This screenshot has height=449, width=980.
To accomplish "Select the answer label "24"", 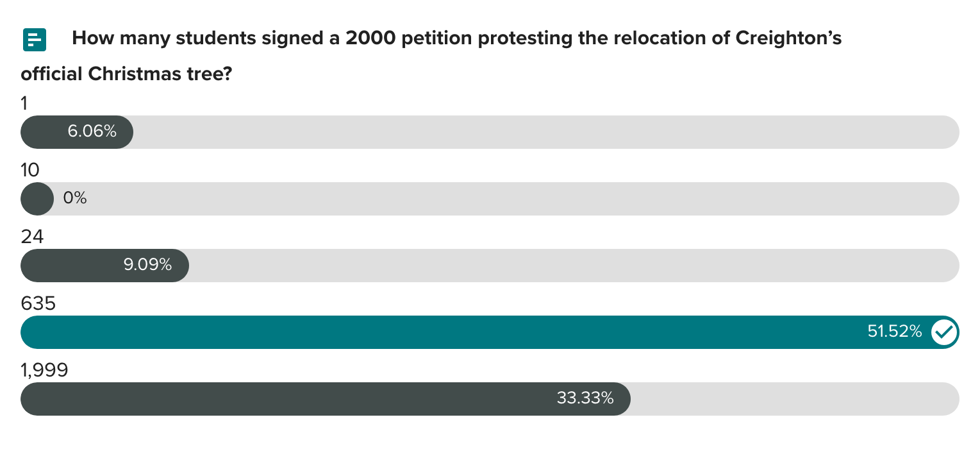I will pos(32,237).
